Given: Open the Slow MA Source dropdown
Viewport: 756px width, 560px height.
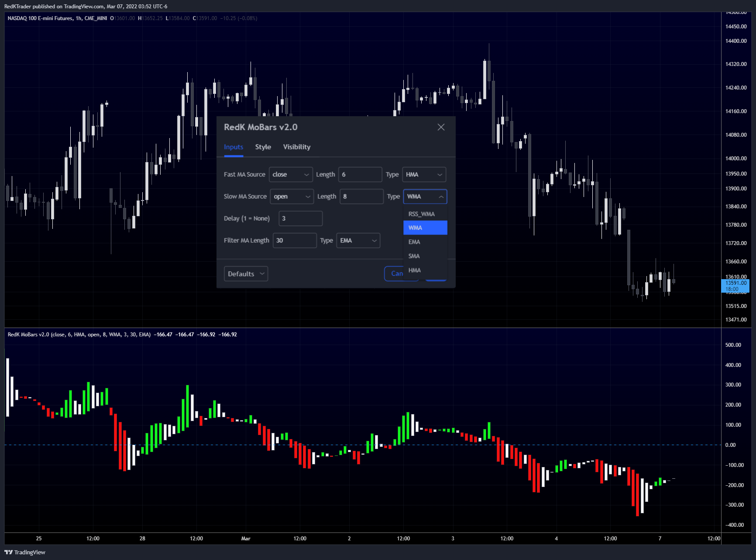Looking at the screenshot, I should click(292, 197).
